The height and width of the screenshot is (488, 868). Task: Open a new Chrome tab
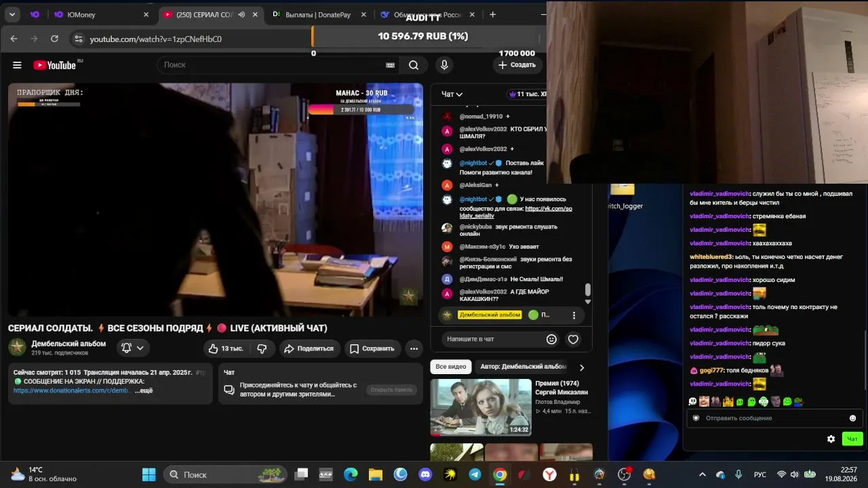coord(492,14)
